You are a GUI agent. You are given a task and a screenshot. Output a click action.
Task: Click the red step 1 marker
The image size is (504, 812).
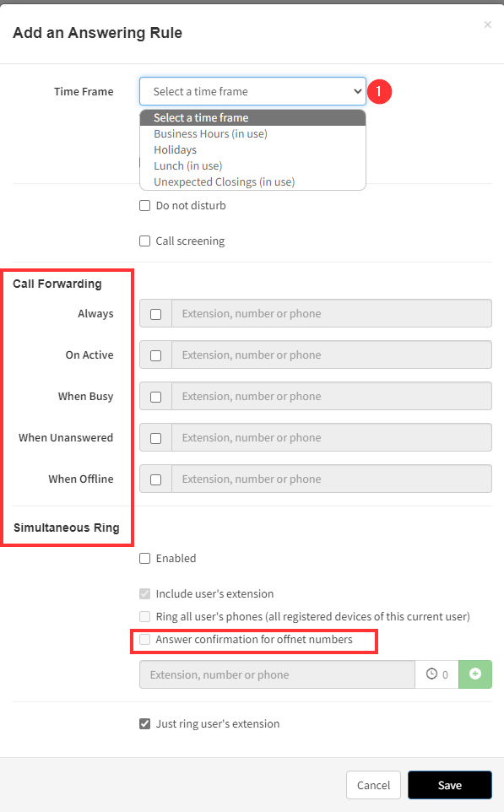(x=379, y=91)
